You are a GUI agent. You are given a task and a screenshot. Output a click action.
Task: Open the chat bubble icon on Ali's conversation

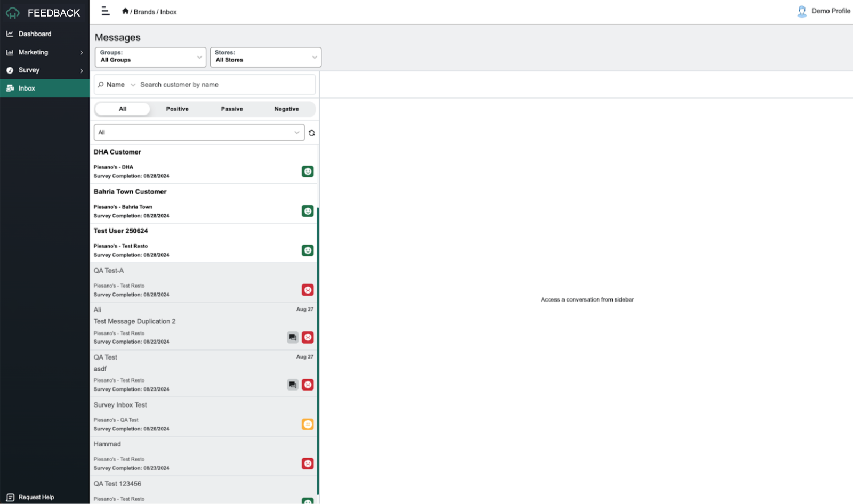292,337
